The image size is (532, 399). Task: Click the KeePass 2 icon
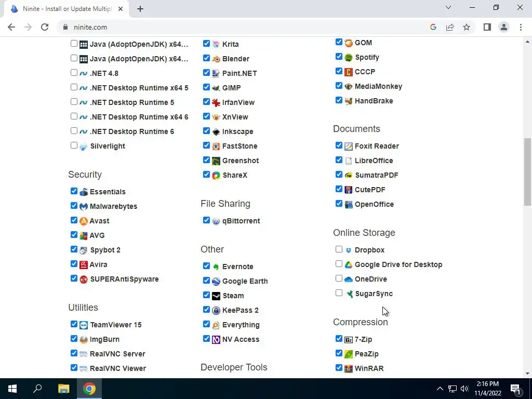point(216,311)
